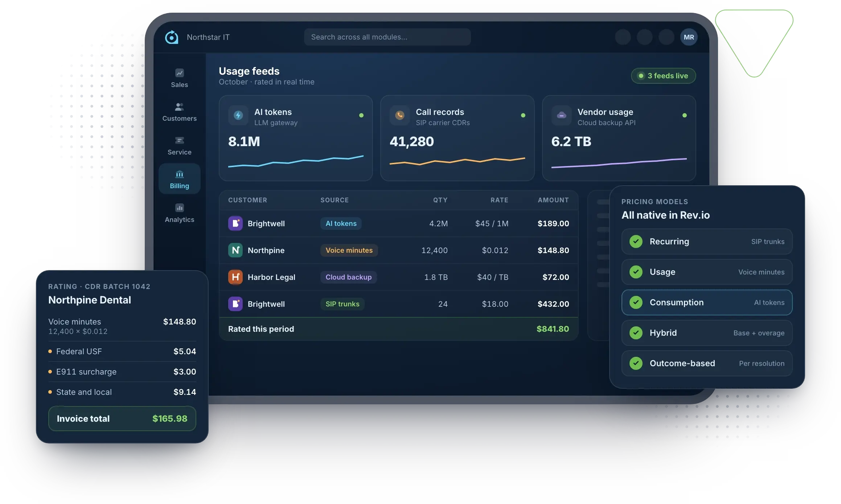Click the Harbor Legal H logo icon
This screenshot has height=504, width=841.
235,277
